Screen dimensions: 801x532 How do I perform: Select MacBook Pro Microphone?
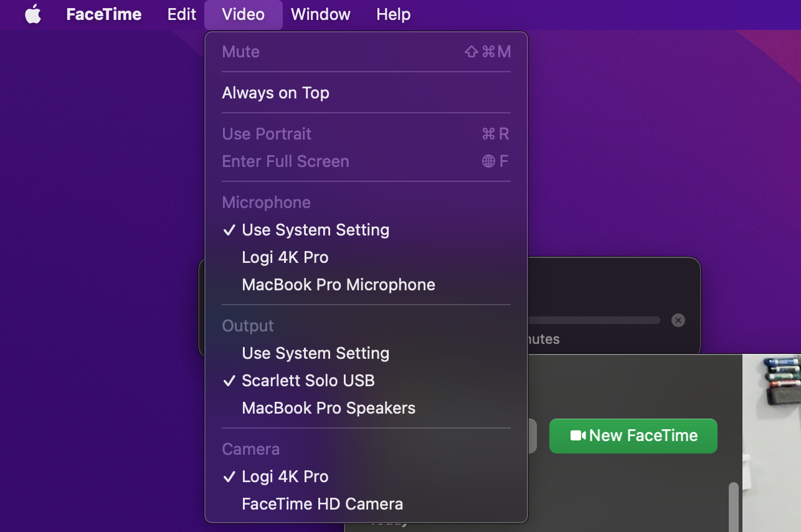pos(366,285)
